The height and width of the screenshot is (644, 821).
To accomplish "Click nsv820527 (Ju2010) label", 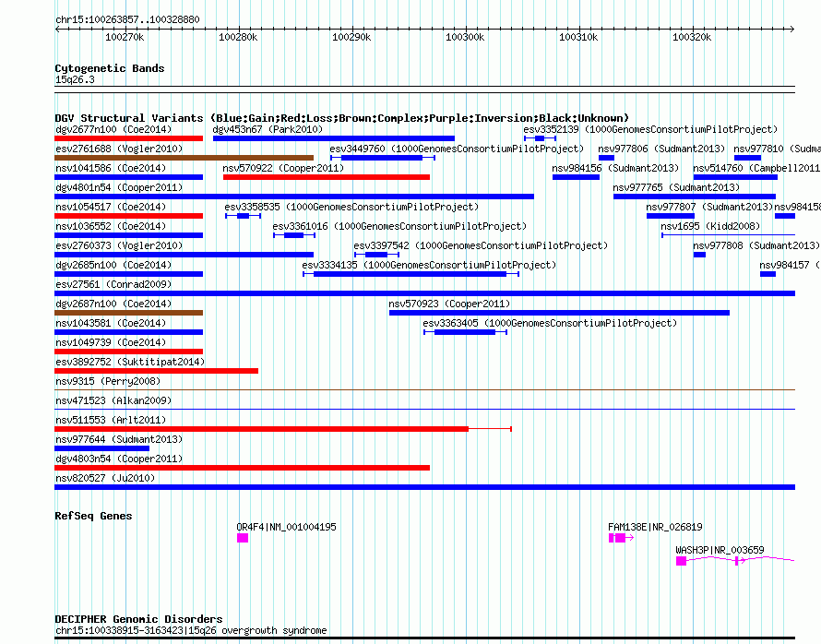I will tap(105, 478).
